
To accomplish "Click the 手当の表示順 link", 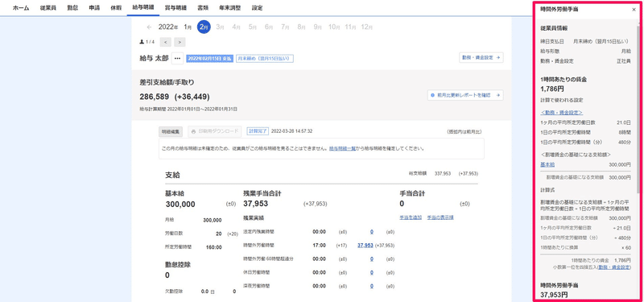I will tap(440, 217).
